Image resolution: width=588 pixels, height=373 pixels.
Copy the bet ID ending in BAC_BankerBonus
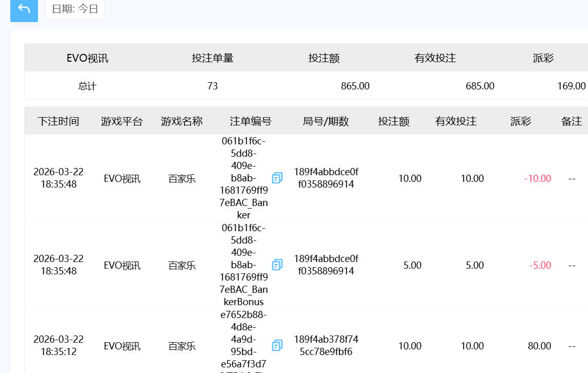277,265
